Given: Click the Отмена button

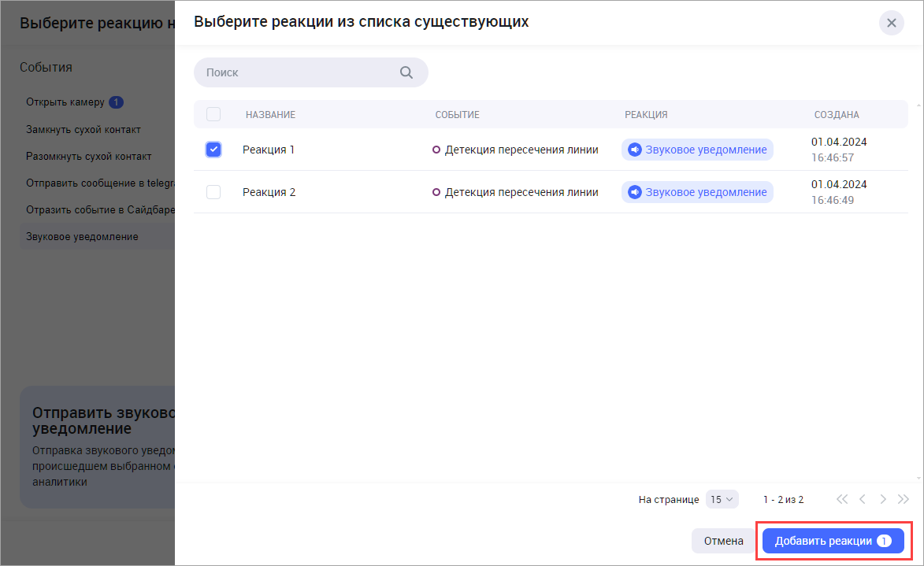Looking at the screenshot, I should click(x=723, y=541).
